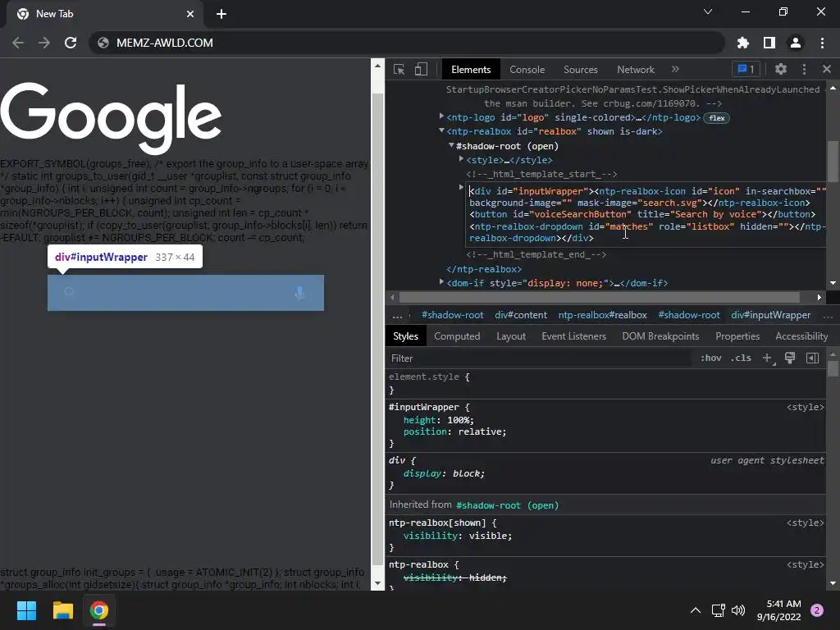
Task: Close the DevTools panel
Action: (827, 69)
